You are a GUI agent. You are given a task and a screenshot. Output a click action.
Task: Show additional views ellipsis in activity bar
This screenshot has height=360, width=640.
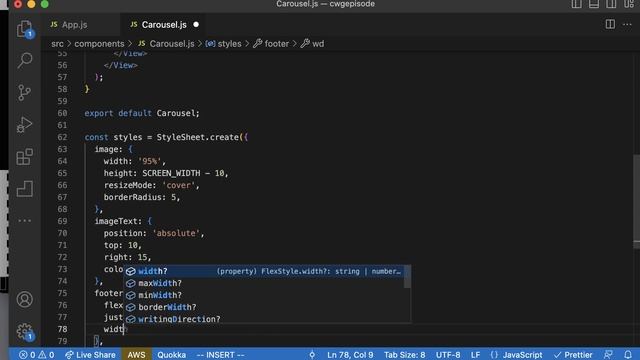(24, 221)
